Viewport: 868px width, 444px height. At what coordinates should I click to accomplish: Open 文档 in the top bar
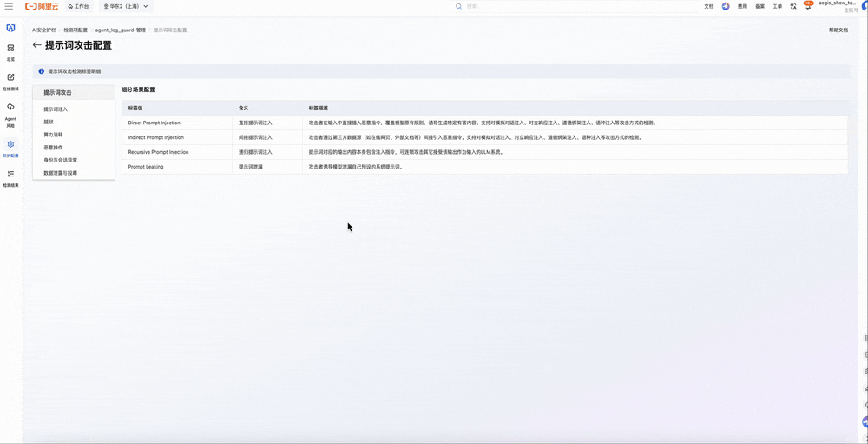(708, 7)
